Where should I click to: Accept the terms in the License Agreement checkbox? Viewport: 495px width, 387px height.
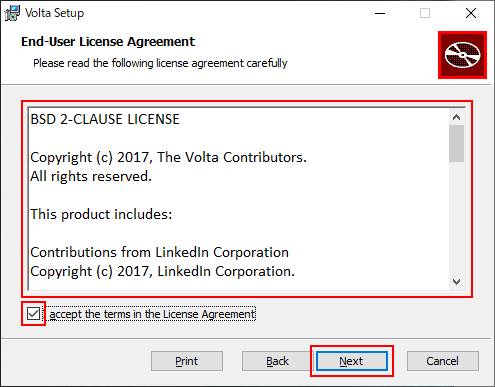(x=33, y=314)
